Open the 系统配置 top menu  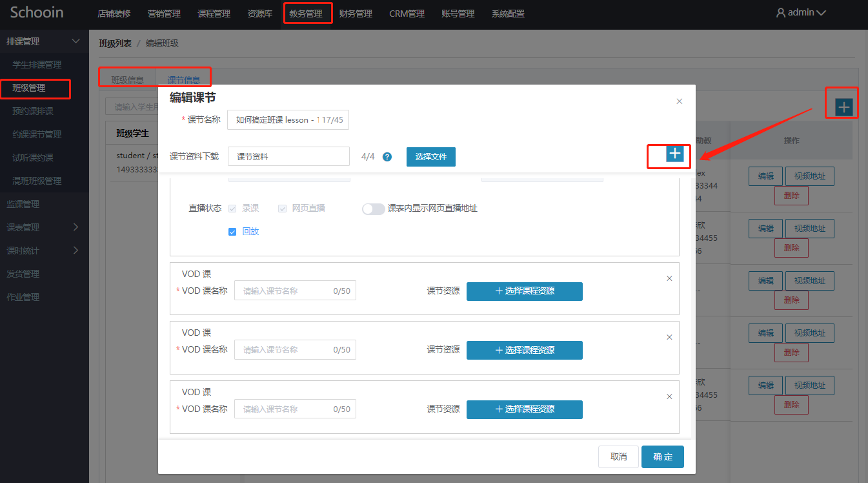point(508,14)
